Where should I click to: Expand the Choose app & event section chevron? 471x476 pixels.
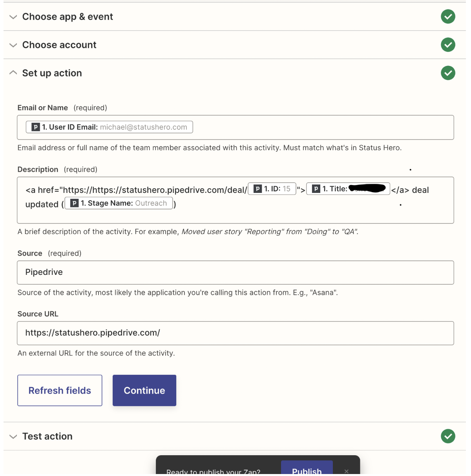point(13,17)
